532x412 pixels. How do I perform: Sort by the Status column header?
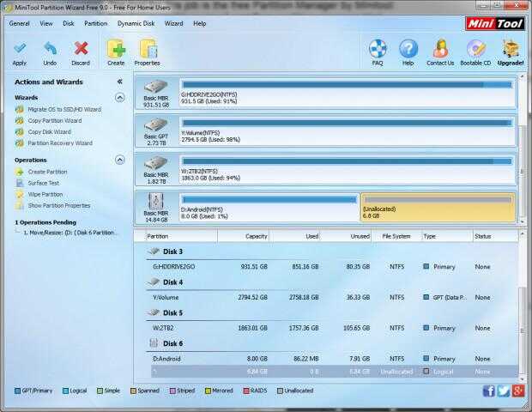pos(495,236)
